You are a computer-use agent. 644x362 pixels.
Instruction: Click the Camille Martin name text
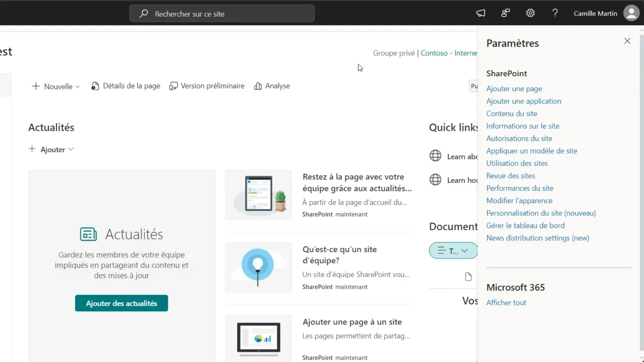[x=595, y=14]
